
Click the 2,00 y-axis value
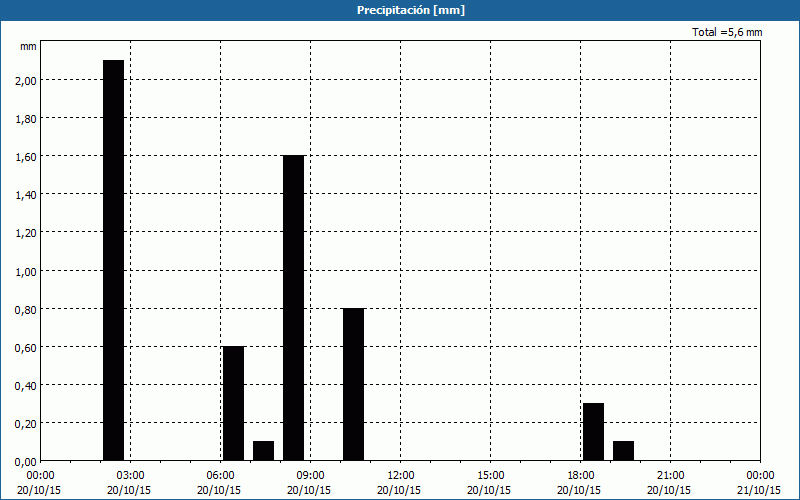(26, 81)
